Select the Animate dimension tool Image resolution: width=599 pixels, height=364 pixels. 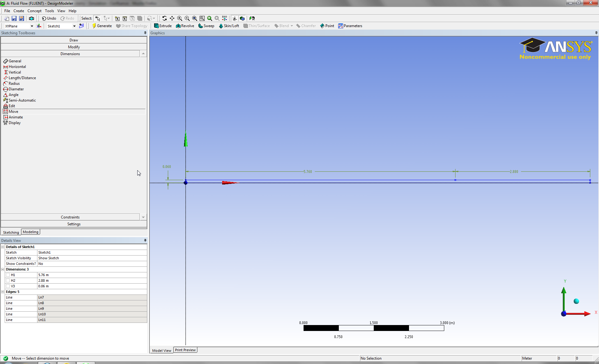click(13, 117)
